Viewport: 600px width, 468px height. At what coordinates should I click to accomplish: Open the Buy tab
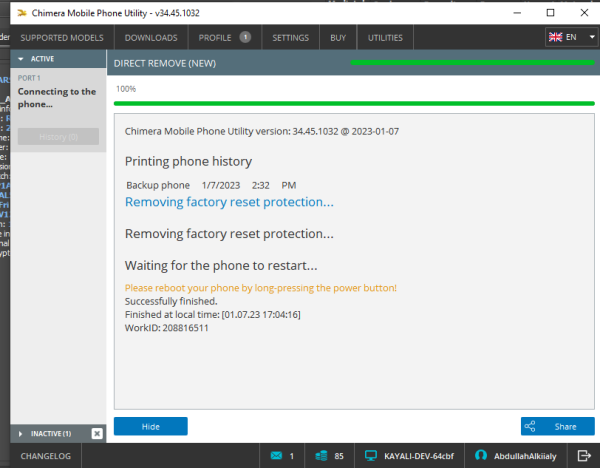[x=338, y=38]
